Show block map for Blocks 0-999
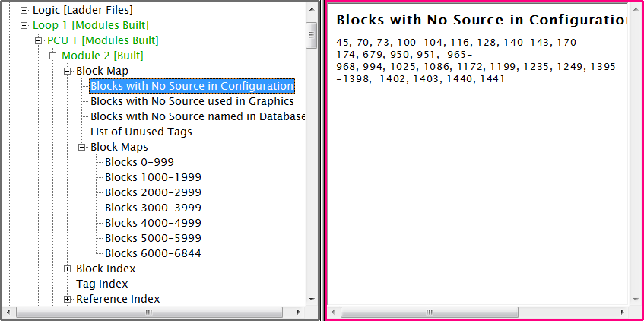The image size is (644, 321). 139,162
